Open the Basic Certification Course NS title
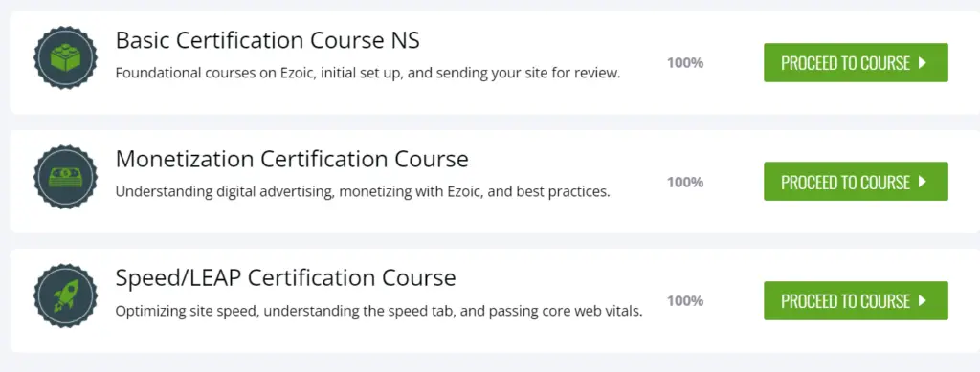Screen dimensions: 980x372 [x=268, y=40]
